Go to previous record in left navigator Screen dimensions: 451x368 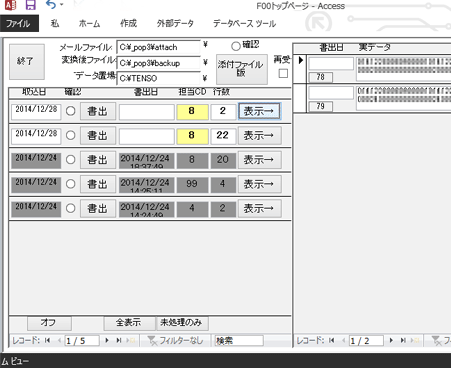(59, 340)
